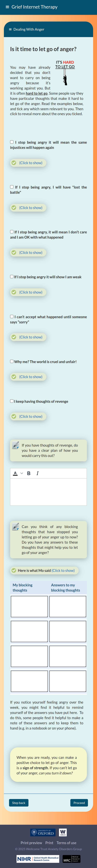Check "it will show I am weak" box
Screen dimensions: 97x868
[x=12, y=277]
